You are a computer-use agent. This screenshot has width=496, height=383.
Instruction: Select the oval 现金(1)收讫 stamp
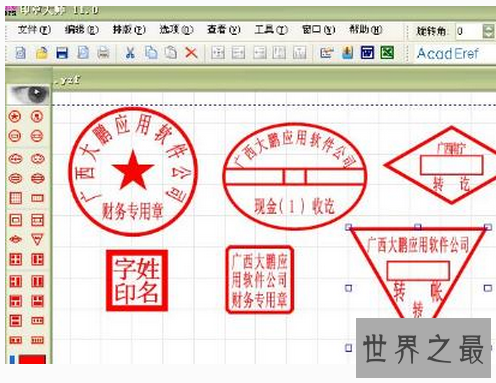(x=295, y=176)
